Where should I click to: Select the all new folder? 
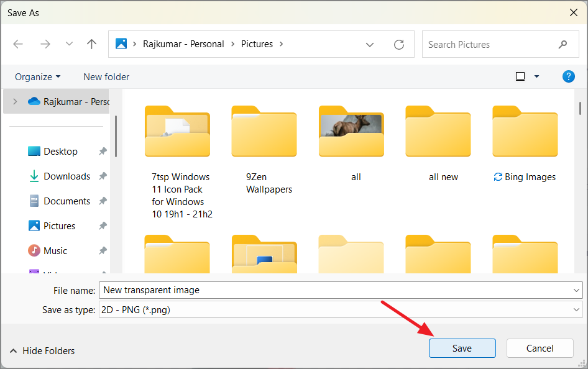click(x=438, y=144)
